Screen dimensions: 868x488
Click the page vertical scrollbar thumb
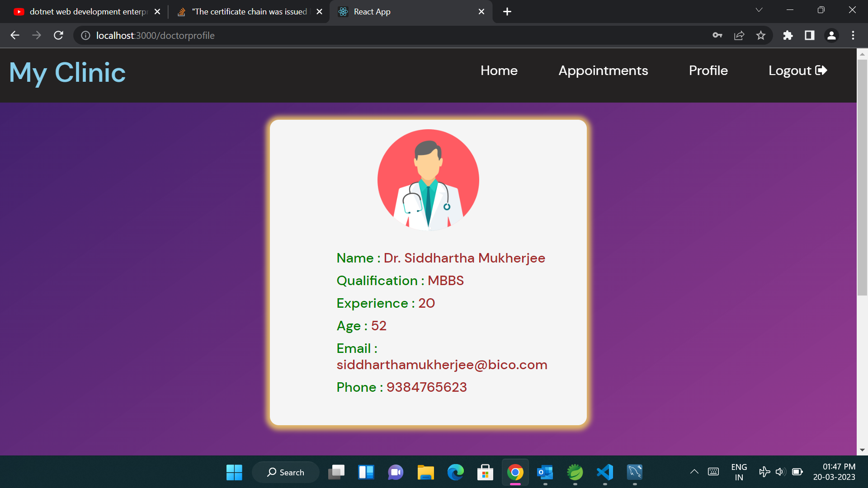pyautogui.click(x=862, y=177)
